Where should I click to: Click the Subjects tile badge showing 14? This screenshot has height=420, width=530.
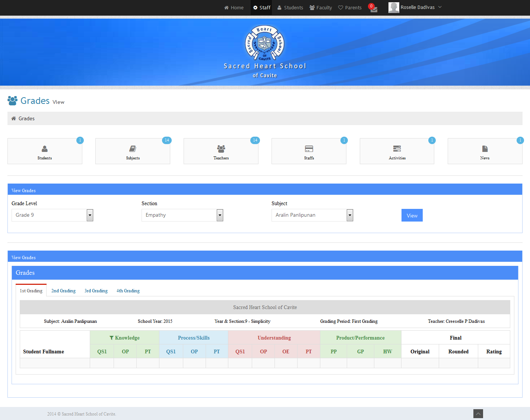click(x=167, y=140)
